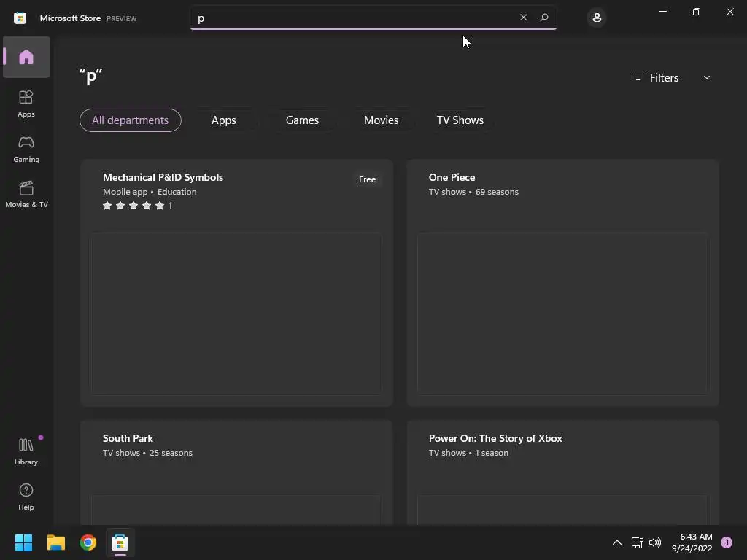This screenshot has width=747, height=560.
Task: Click Microsoft Store taskbar icon
Action: [x=120, y=542]
